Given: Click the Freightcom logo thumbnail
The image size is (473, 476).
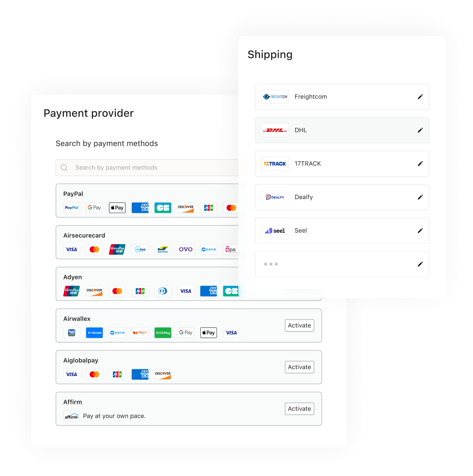Looking at the screenshot, I should click(275, 97).
